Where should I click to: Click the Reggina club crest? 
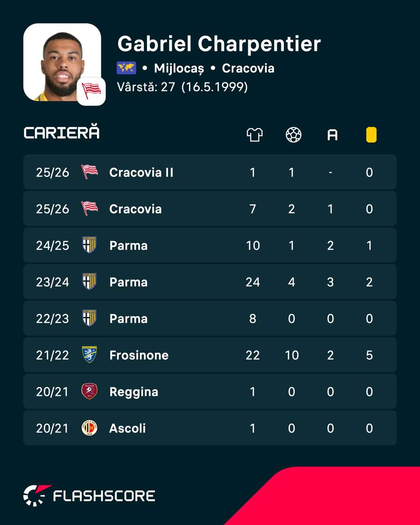(x=90, y=392)
